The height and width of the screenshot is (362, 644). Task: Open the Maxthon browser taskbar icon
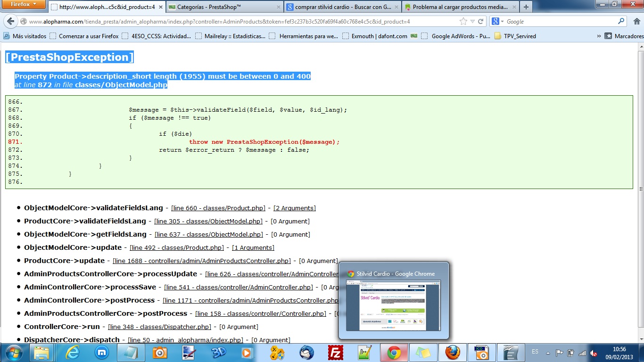coord(101,353)
